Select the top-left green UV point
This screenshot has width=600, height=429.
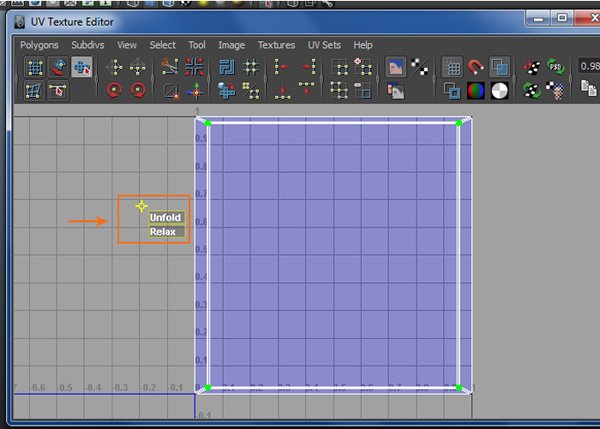pos(208,123)
